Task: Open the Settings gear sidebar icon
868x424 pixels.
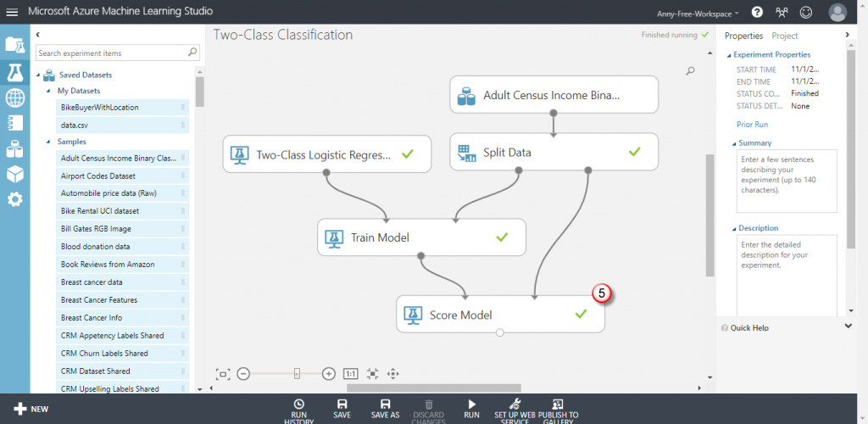Action: pyautogui.click(x=15, y=199)
